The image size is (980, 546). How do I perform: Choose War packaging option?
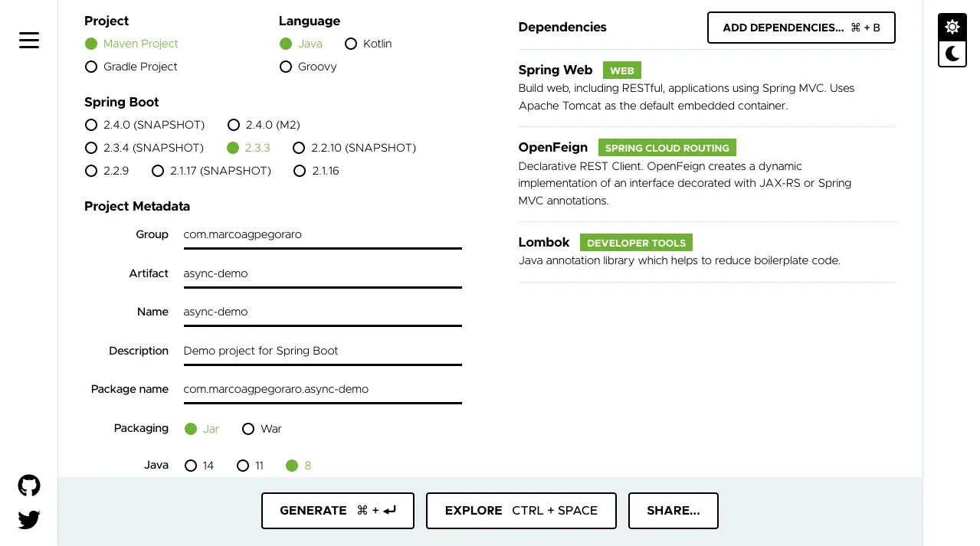point(262,429)
